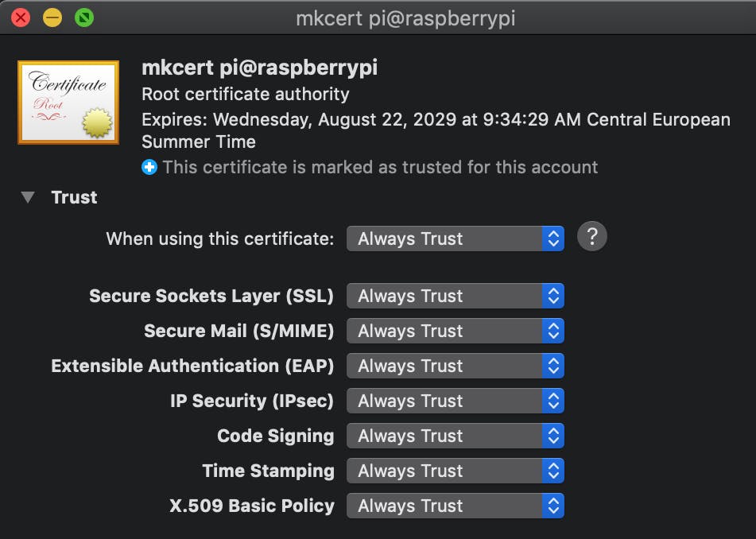
Task: Open the Code Signing trust dropdown
Action: click(x=455, y=436)
